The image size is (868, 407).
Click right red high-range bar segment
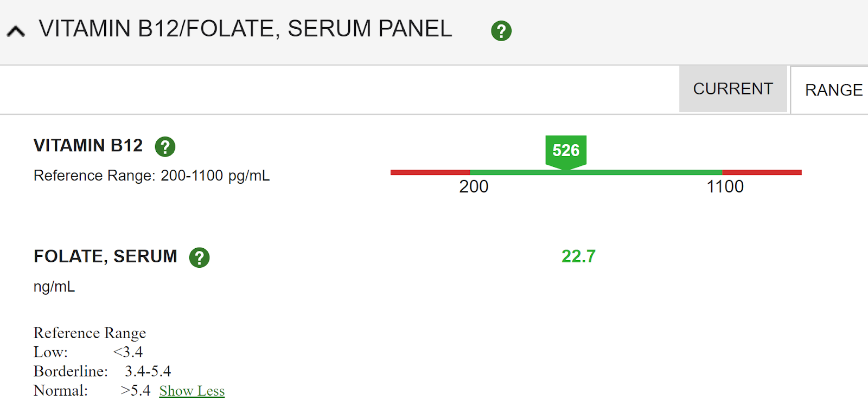(x=762, y=172)
